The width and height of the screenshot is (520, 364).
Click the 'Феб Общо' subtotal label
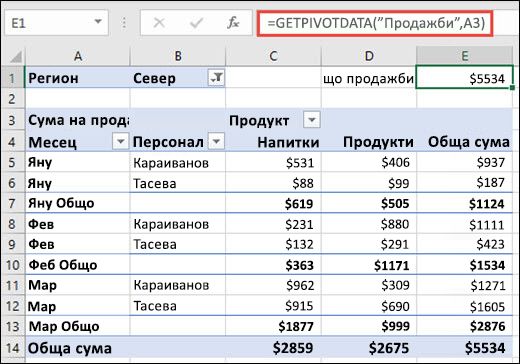coord(77,265)
